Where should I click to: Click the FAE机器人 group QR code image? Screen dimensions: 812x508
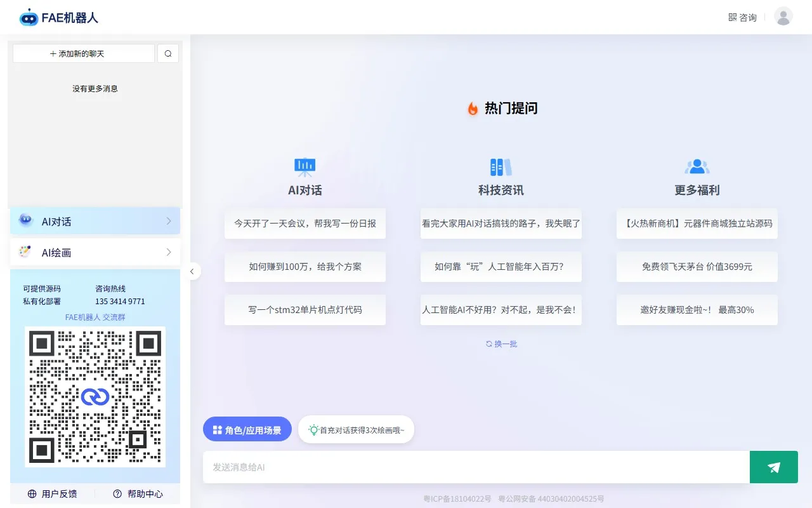coord(95,397)
